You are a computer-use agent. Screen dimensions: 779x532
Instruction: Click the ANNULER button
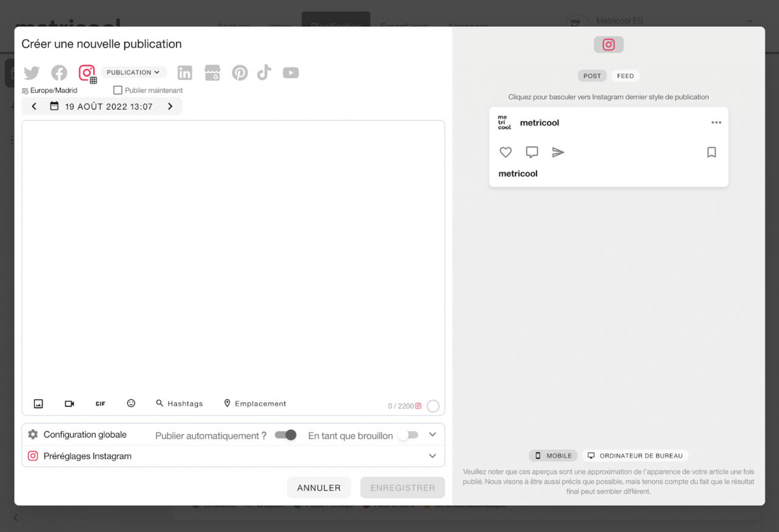click(319, 488)
